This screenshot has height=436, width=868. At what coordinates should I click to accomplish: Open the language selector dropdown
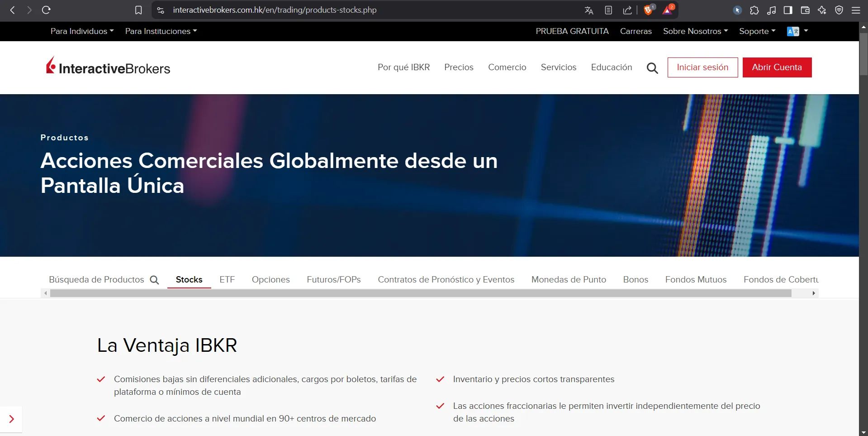point(797,31)
